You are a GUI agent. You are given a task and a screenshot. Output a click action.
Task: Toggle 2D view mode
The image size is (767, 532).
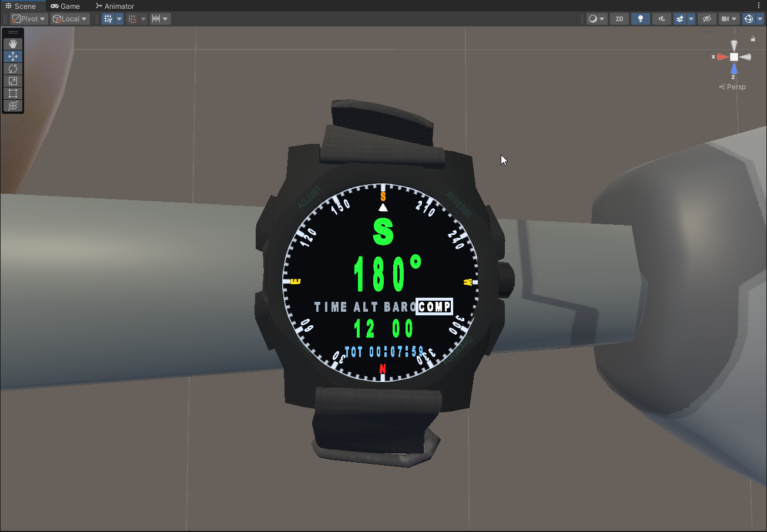point(619,19)
